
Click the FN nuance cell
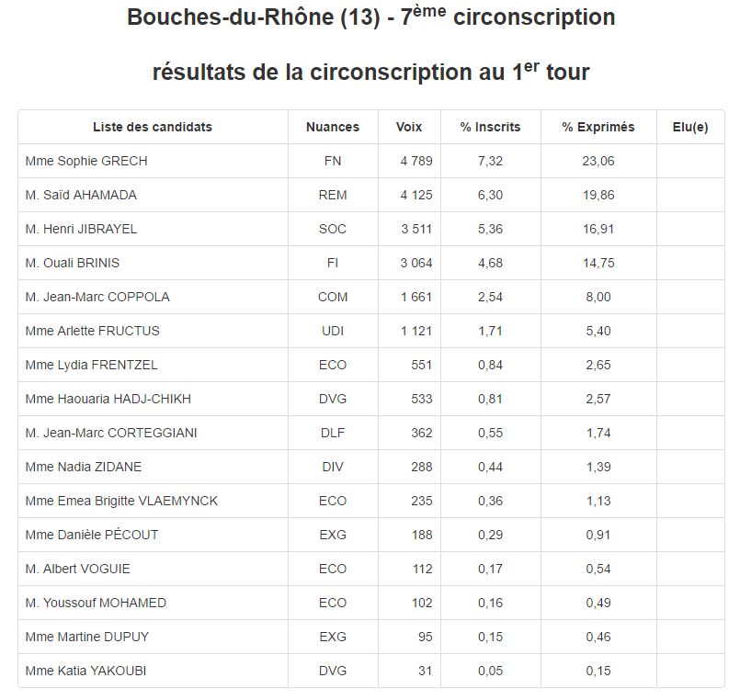click(x=333, y=161)
